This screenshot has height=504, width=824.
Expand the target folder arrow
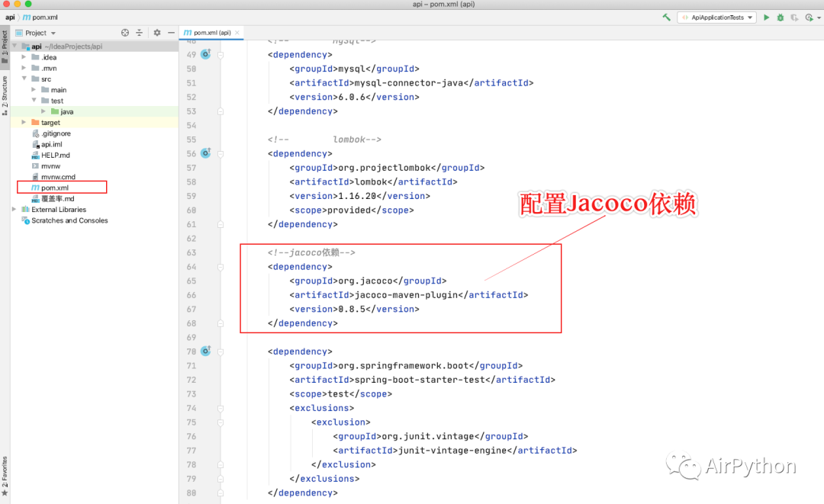pyautogui.click(x=24, y=122)
